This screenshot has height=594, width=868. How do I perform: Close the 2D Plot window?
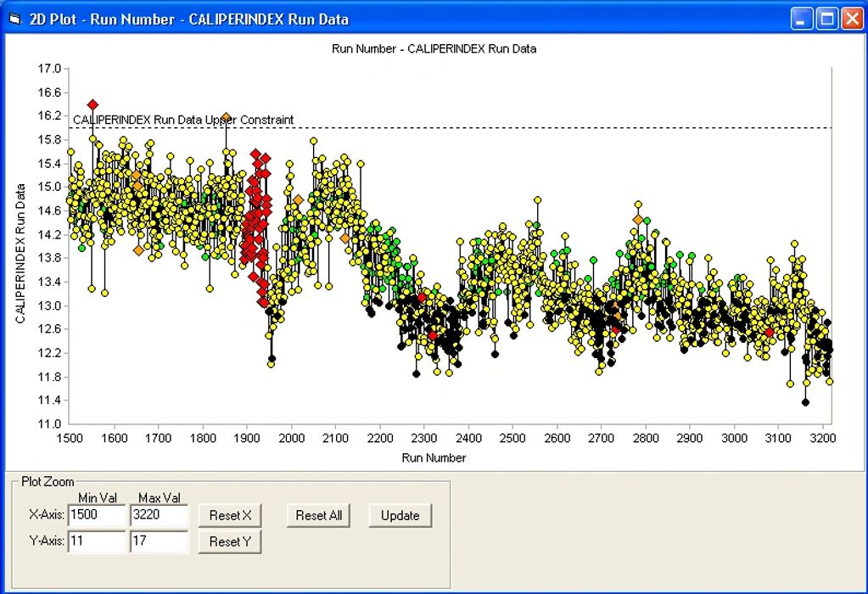(x=851, y=19)
